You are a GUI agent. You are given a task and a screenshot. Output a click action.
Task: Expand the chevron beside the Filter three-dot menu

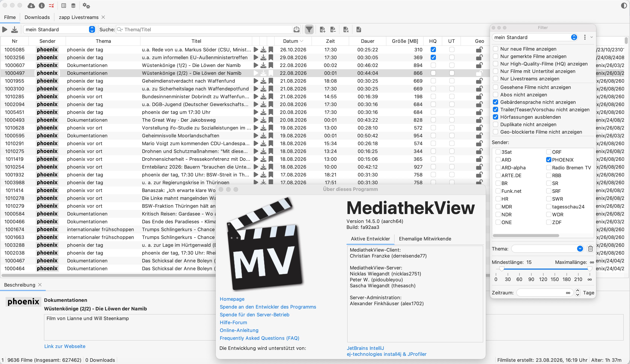(591, 37)
